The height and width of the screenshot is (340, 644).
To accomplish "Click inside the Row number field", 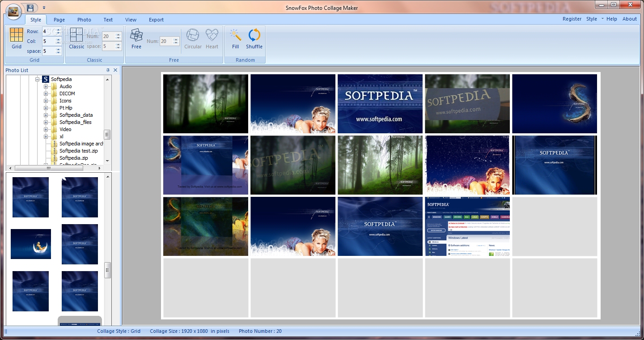I will (x=48, y=31).
